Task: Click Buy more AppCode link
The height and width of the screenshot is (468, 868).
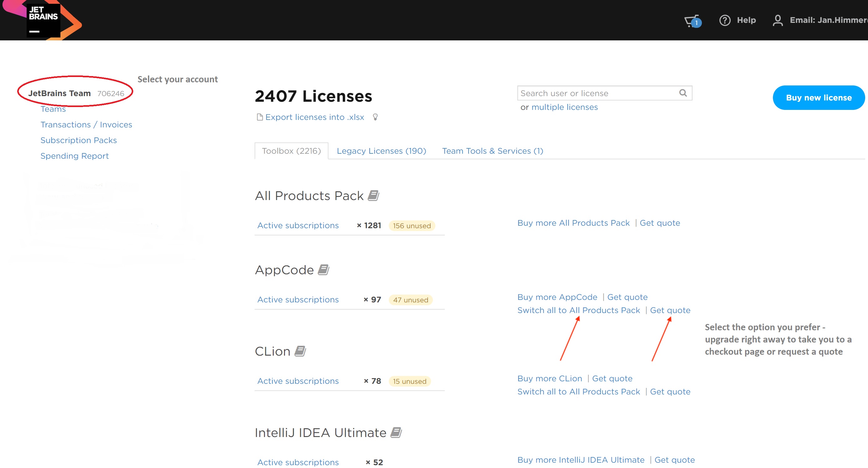Action: [x=557, y=297]
